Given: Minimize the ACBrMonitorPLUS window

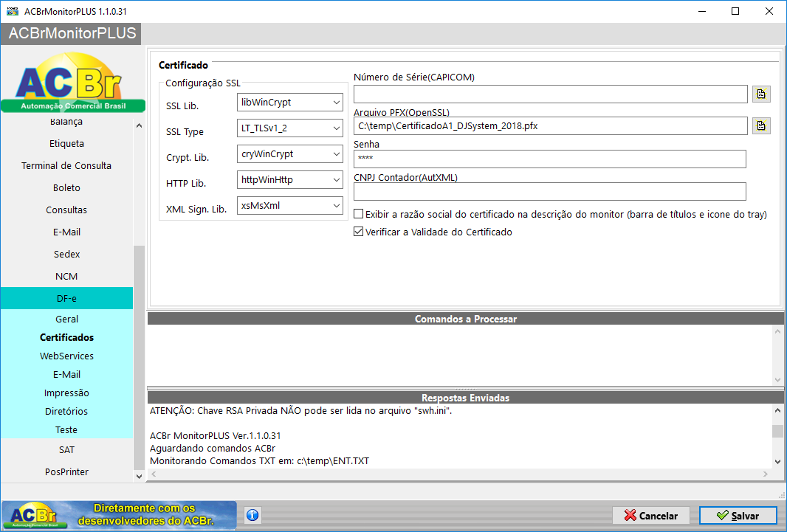Looking at the screenshot, I should 702,11.
